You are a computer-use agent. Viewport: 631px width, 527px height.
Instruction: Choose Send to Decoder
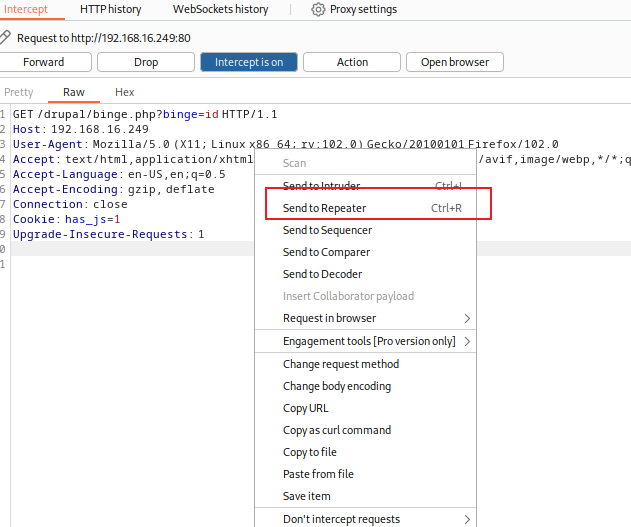(365, 274)
